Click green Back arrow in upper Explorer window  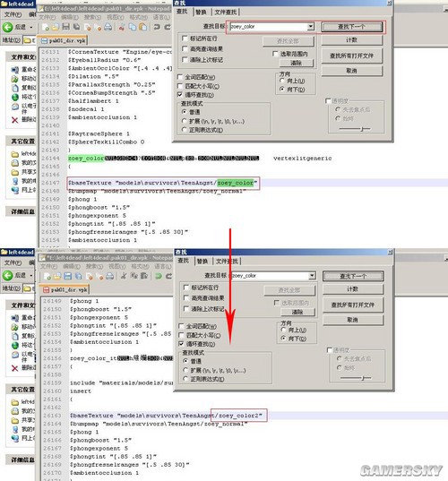(x=7, y=27)
